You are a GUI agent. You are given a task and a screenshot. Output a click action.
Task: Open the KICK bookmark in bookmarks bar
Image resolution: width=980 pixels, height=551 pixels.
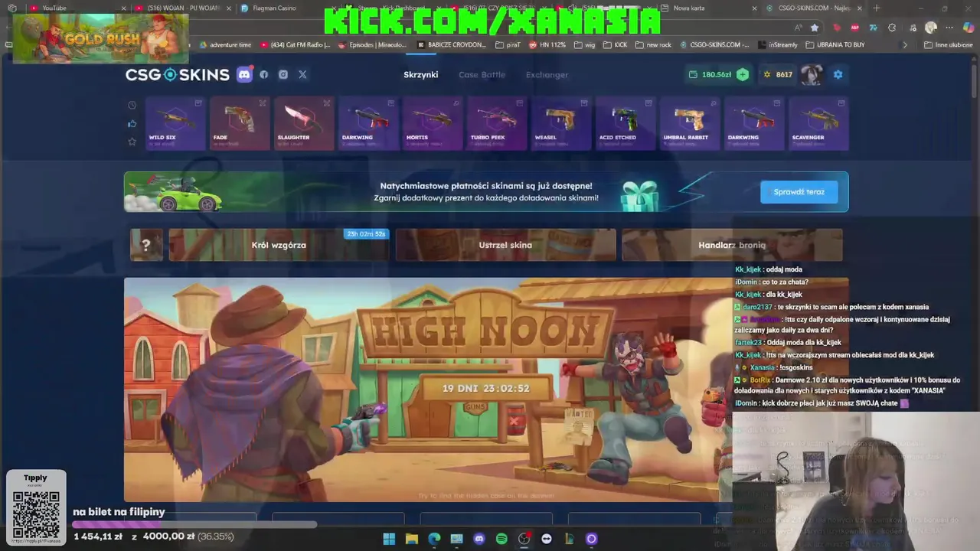tap(615, 45)
